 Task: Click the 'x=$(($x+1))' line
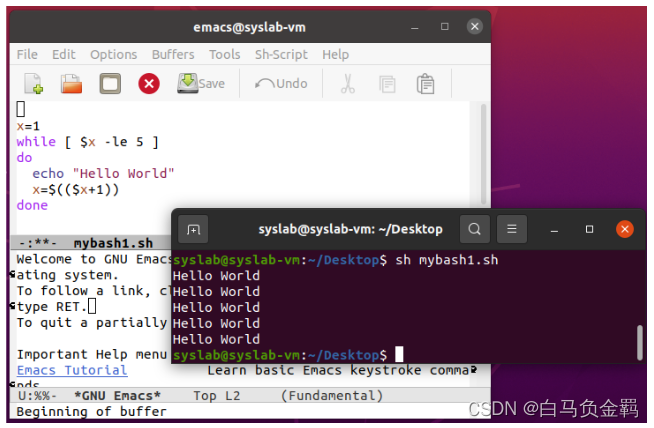[x=76, y=190]
